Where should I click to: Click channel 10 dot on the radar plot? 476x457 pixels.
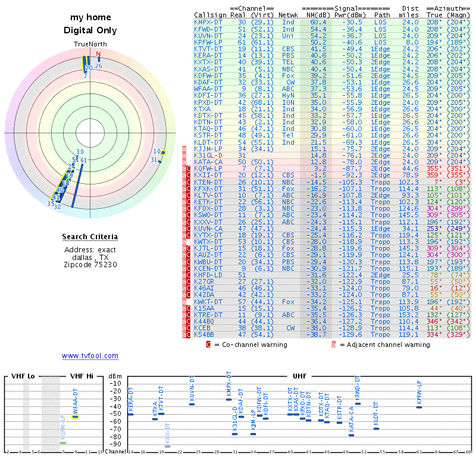[x=163, y=152]
